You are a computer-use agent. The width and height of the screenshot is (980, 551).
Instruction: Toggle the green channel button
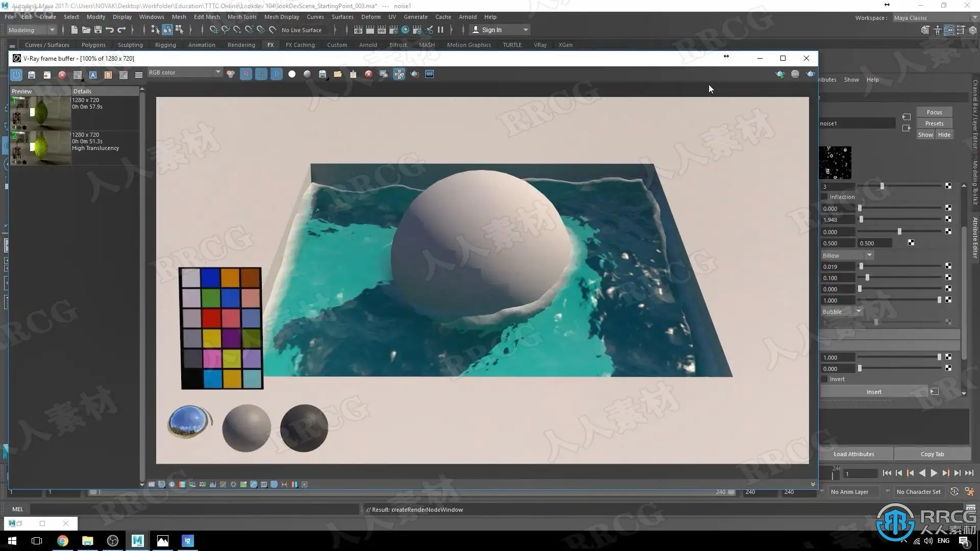[261, 74]
